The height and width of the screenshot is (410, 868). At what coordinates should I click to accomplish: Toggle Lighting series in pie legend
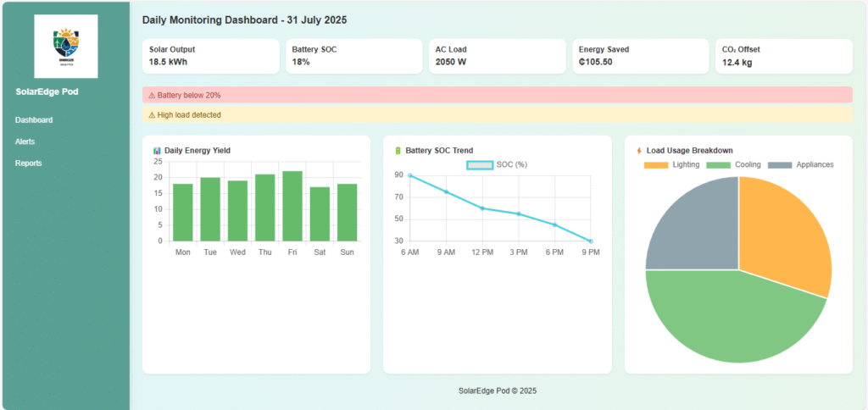(x=674, y=164)
